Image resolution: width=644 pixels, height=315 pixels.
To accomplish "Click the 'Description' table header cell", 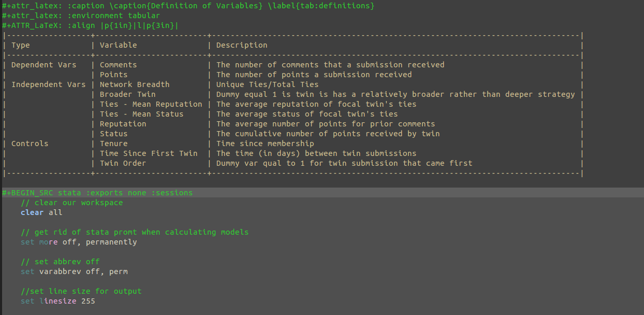I will pyautogui.click(x=242, y=45).
